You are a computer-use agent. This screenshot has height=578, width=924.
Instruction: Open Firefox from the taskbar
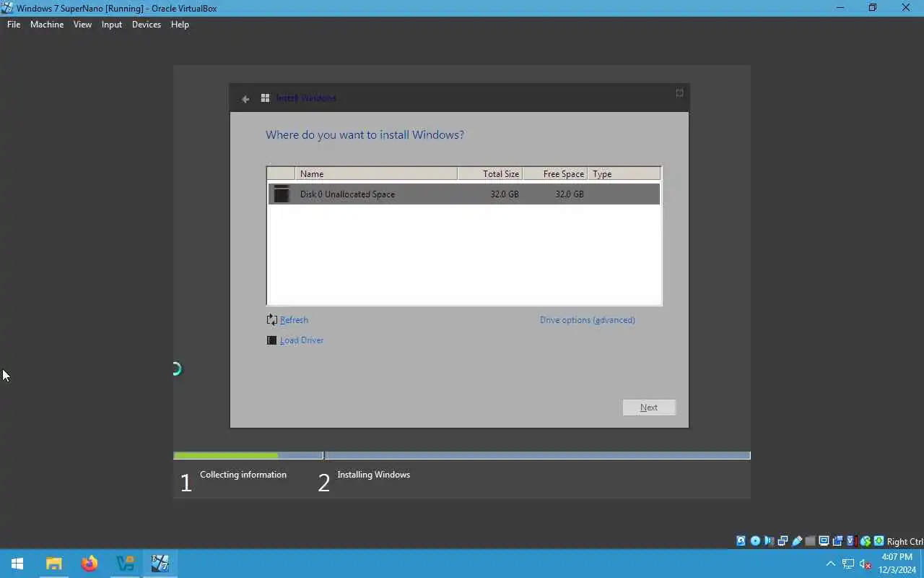[90, 564]
